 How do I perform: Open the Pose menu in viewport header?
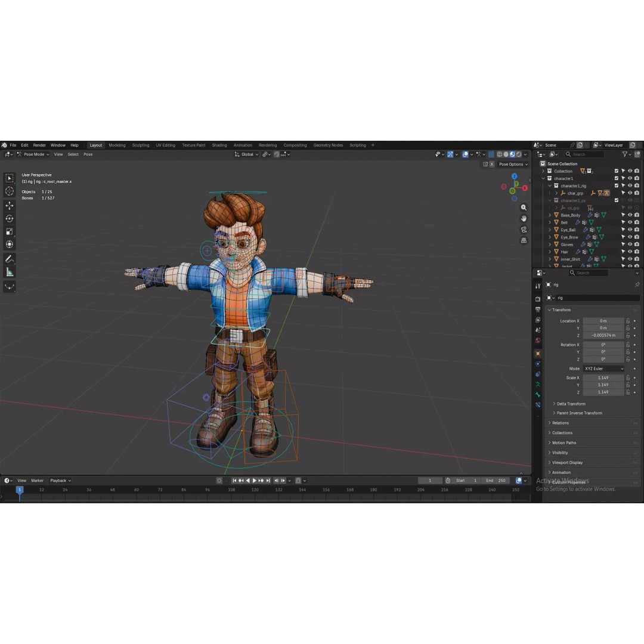click(88, 154)
